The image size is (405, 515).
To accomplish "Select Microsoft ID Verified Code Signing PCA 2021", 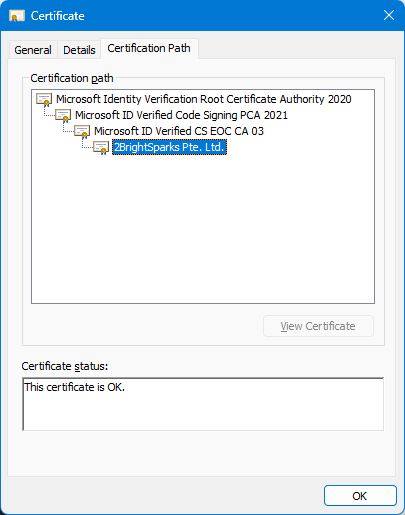I will tap(181, 115).
